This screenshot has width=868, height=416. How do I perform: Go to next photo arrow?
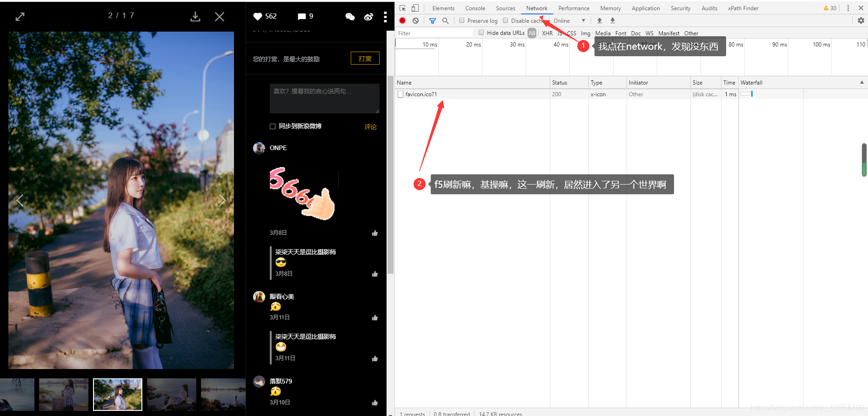[x=222, y=200]
